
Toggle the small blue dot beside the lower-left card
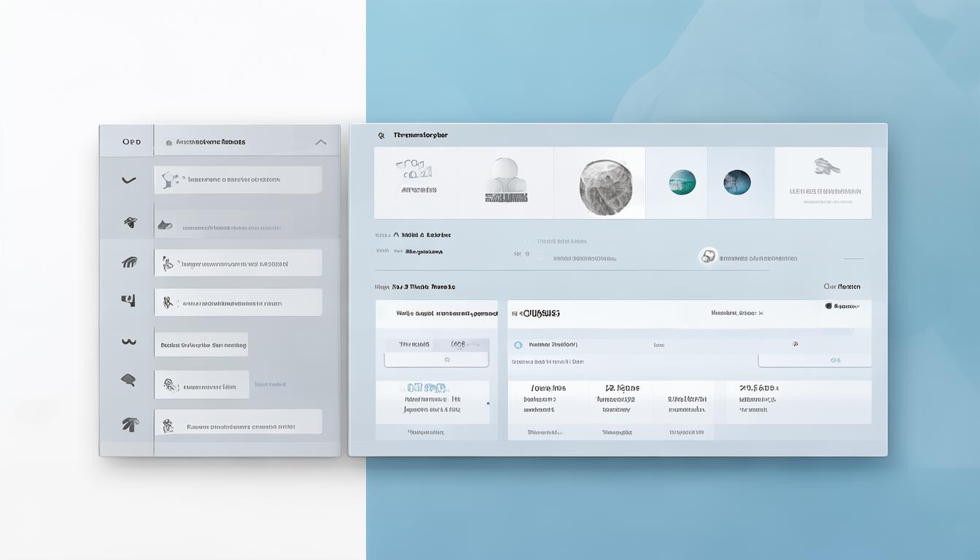[488, 403]
